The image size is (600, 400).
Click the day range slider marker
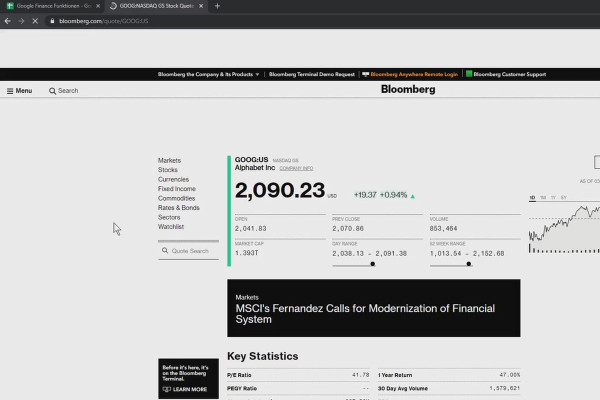click(372, 264)
